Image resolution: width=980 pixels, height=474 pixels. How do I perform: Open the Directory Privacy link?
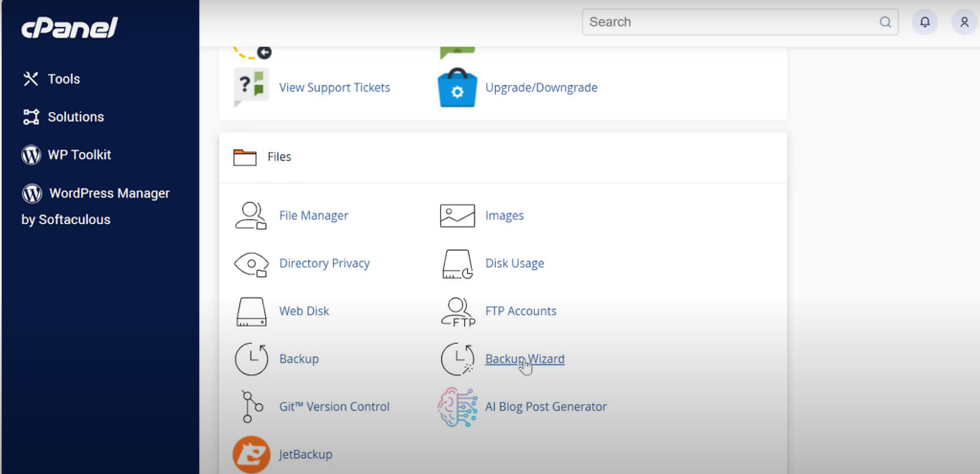click(x=324, y=263)
